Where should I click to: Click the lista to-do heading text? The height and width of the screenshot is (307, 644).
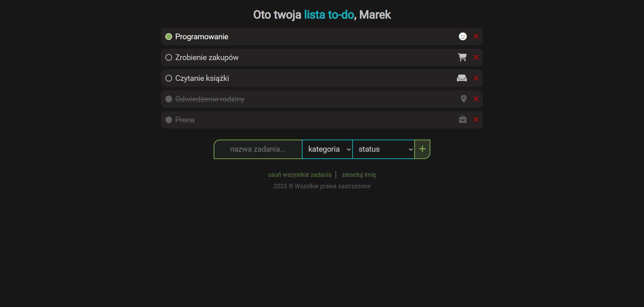point(329,15)
